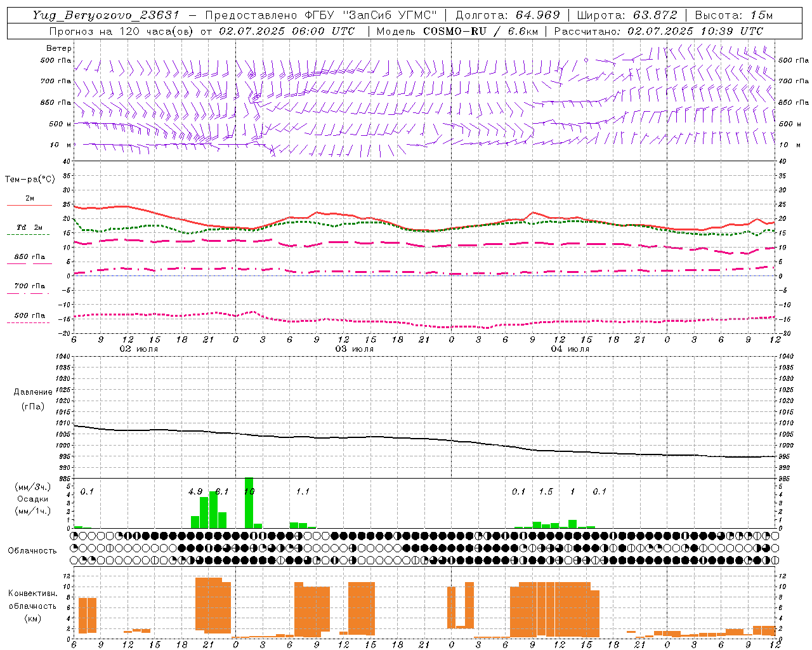Screen dimensions: 812x650
Task: Click the Облачность cloudiness panel label
Action: [32, 550]
